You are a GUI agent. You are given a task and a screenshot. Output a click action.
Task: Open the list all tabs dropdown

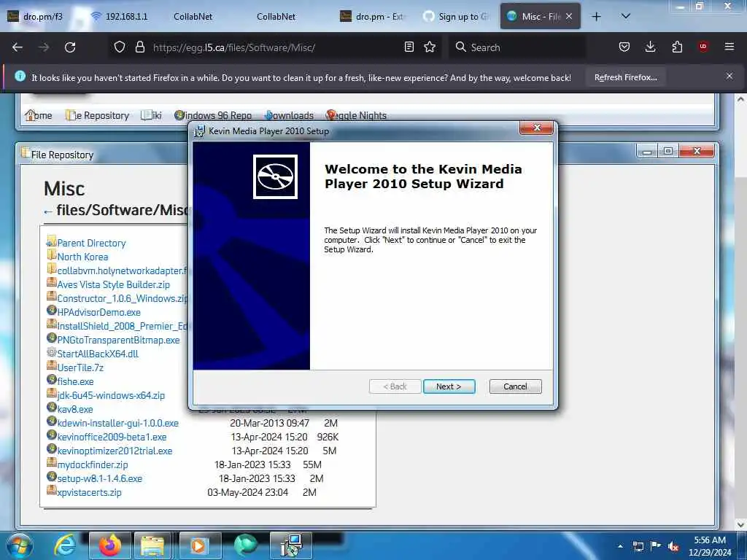(626, 16)
